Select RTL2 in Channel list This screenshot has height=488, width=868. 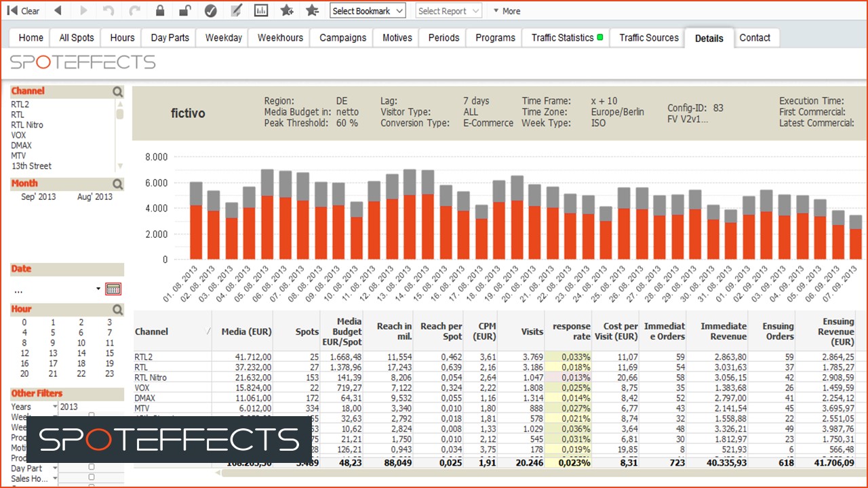(x=20, y=104)
